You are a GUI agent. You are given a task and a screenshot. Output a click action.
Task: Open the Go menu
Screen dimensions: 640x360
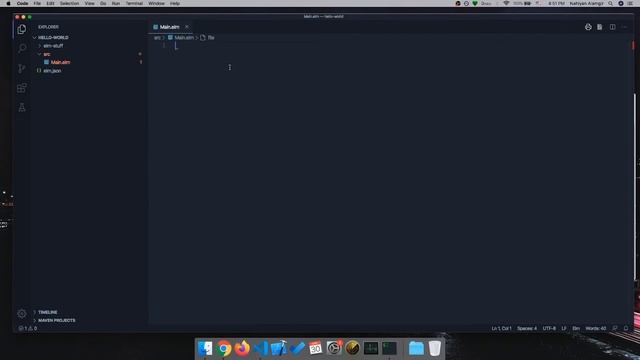103,3
